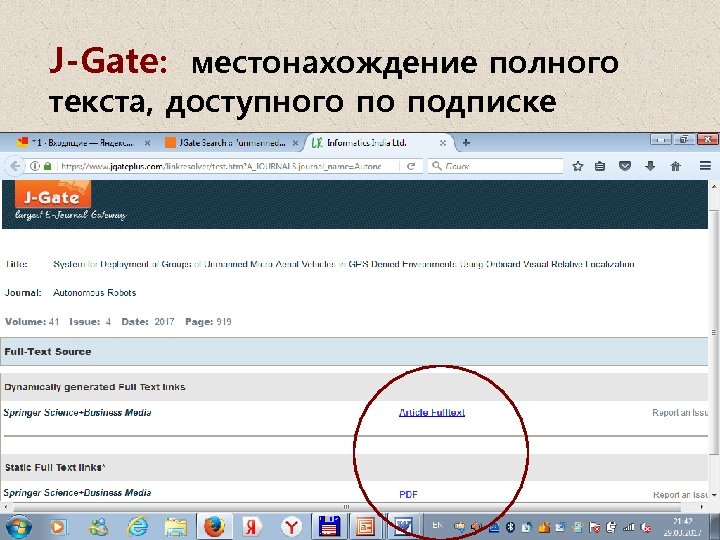The image size is (720, 540).
Task: Switch to Word on the taskbar
Action: (x=403, y=527)
